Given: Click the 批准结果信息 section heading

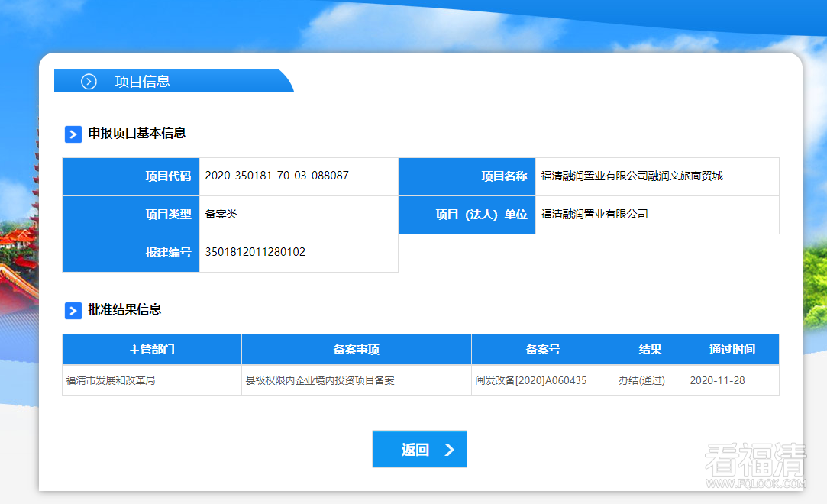Looking at the screenshot, I should (124, 309).
